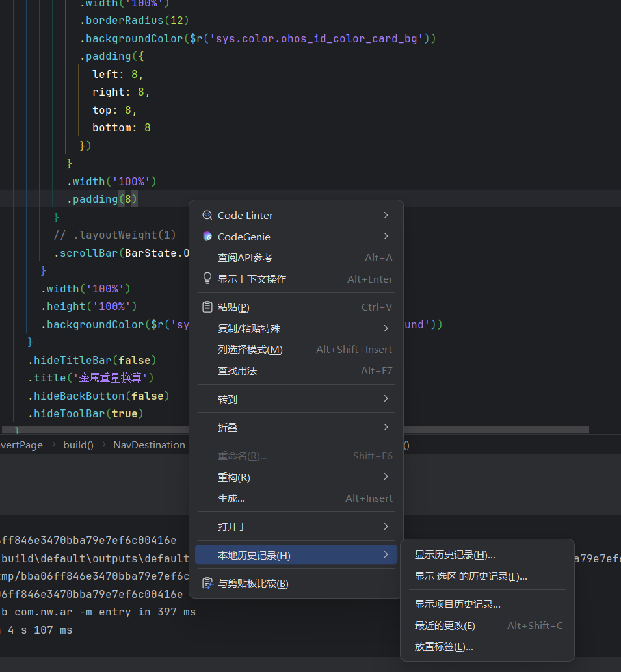Expand the 打开于 submenu arrow
The height and width of the screenshot is (672, 621).
click(386, 526)
